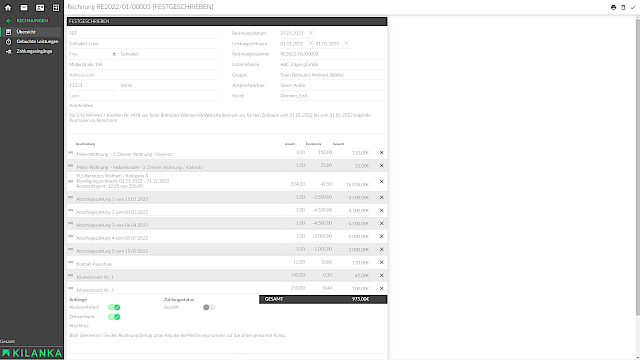Click the recipient surname field after Frau

point(169,54)
